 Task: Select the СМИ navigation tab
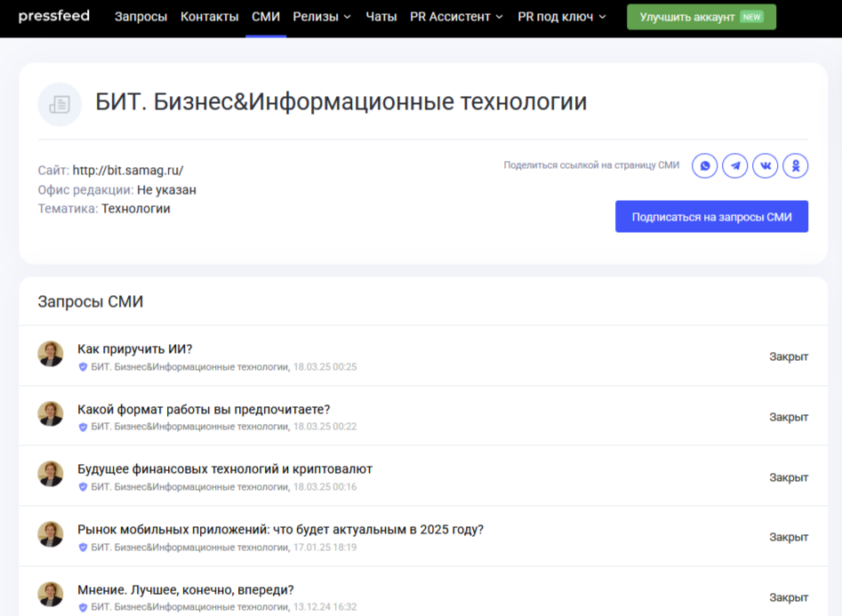click(266, 17)
